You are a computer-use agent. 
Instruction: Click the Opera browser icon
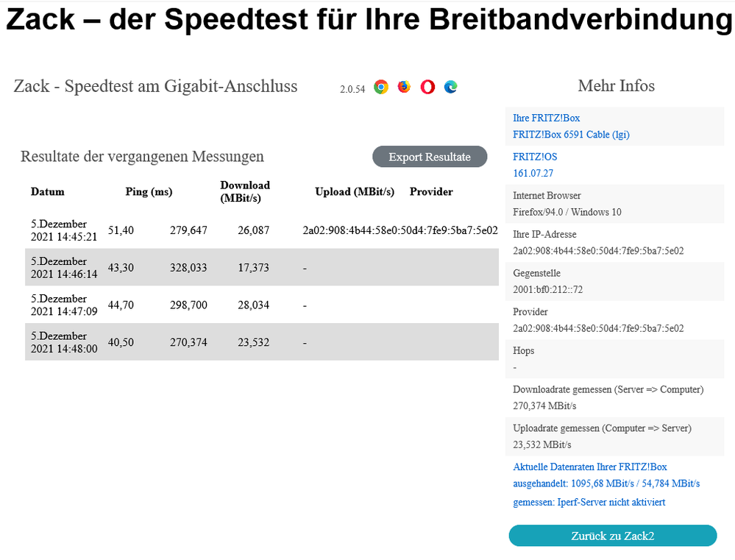pyautogui.click(x=427, y=86)
